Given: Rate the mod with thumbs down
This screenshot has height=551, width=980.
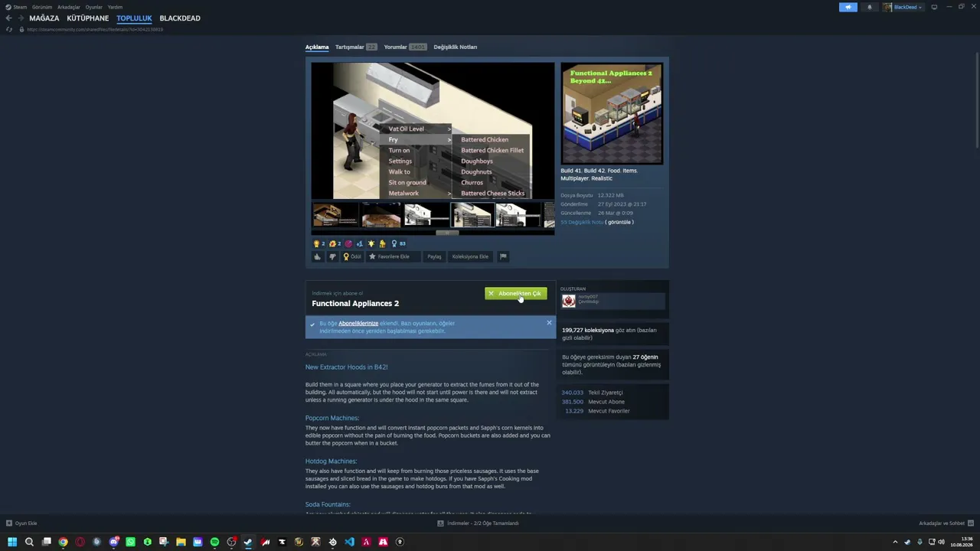Looking at the screenshot, I should pos(332,256).
